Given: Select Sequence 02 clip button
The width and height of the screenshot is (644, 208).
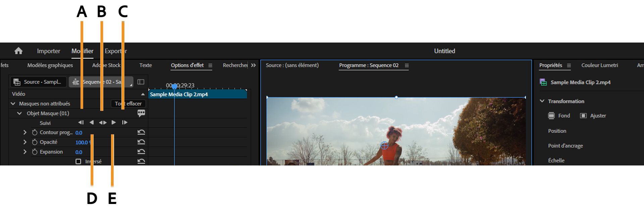Looking at the screenshot, I should (101, 82).
